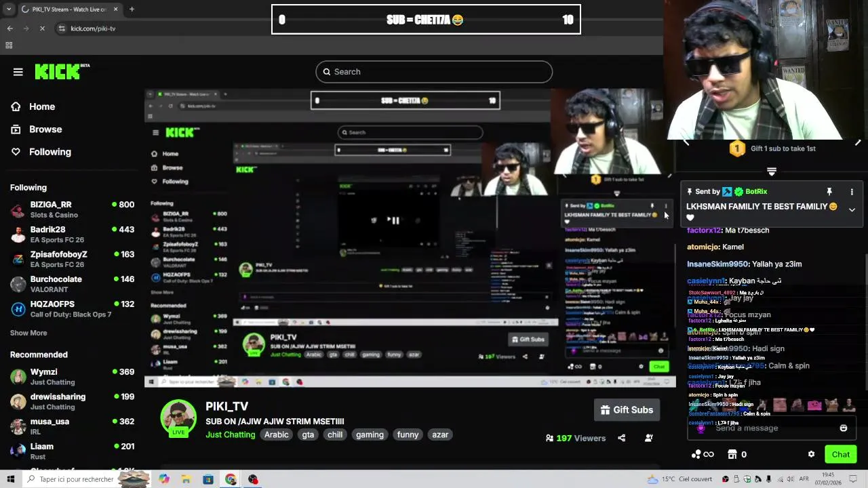Open HQZAOFPS channel in the sidebar
Viewport: 868px width, 488px height.
[72, 309]
